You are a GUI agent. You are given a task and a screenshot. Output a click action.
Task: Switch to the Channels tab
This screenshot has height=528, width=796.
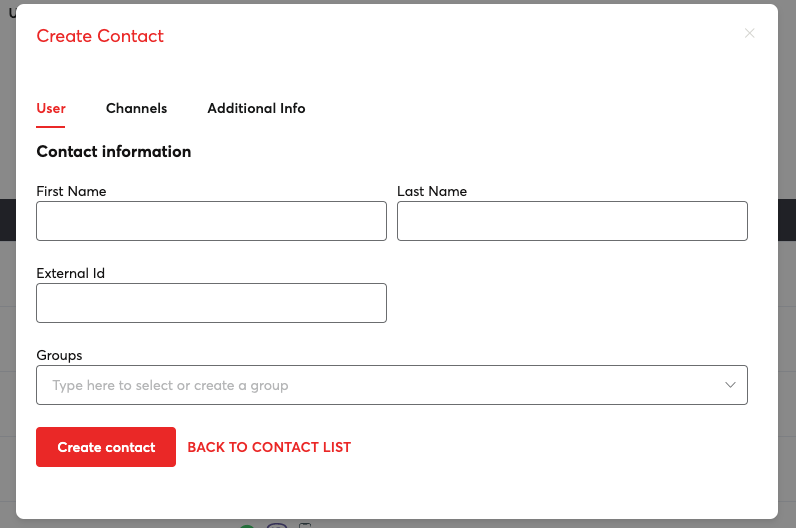(x=136, y=108)
